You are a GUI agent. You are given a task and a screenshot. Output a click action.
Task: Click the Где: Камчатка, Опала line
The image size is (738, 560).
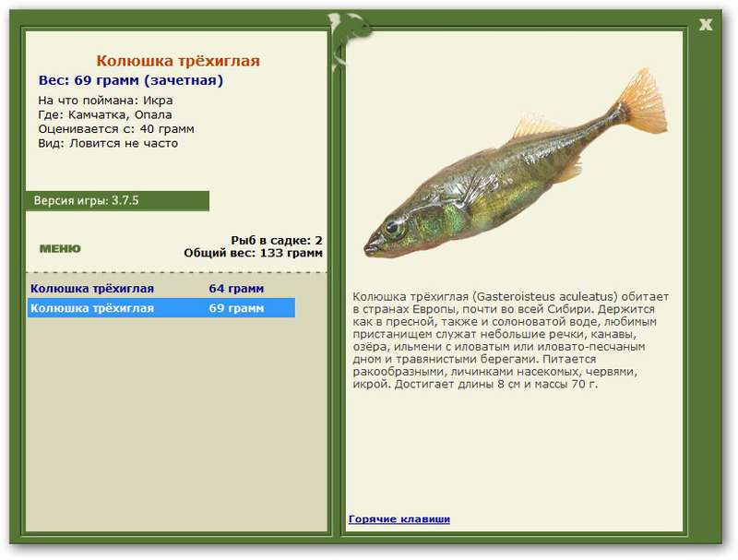tap(105, 114)
